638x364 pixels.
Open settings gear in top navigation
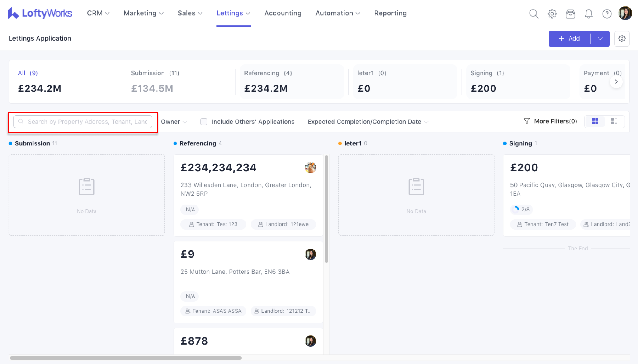tap(552, 14)
